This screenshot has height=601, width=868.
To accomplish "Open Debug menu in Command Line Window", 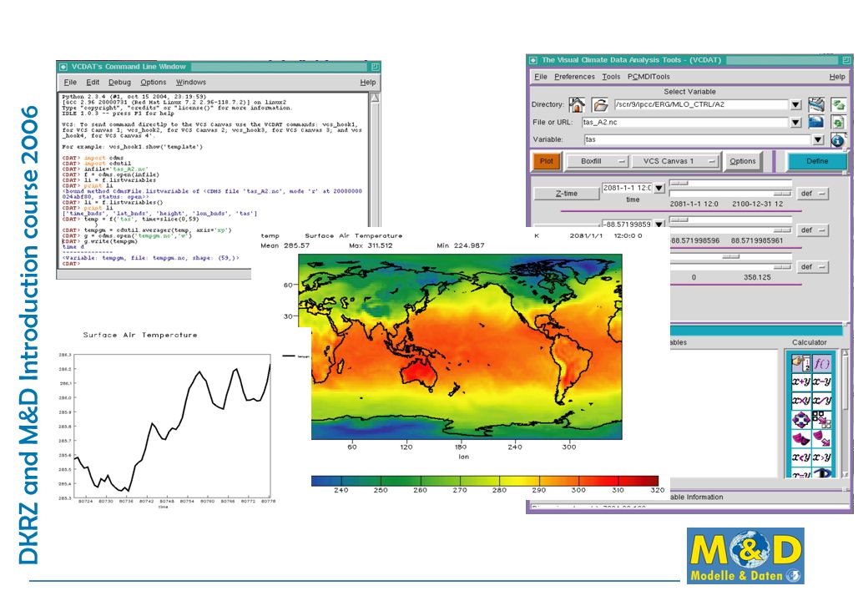I will coord(119,82).
